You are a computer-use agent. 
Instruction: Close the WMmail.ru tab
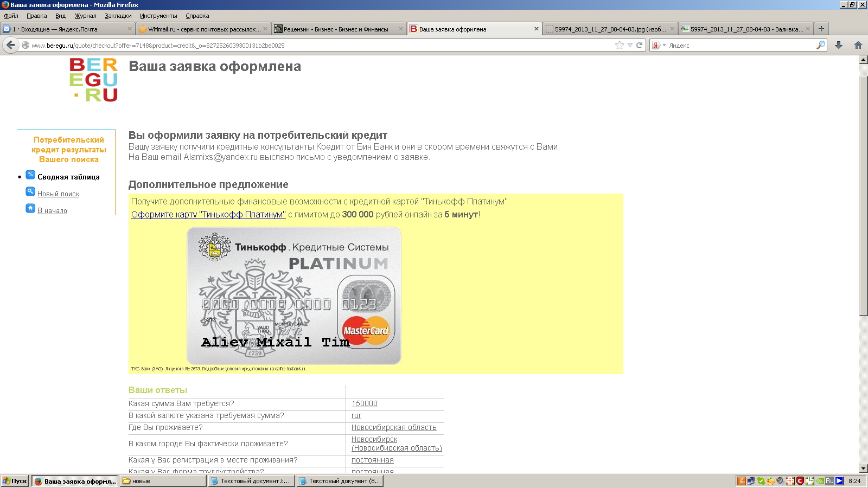(265, 29)
